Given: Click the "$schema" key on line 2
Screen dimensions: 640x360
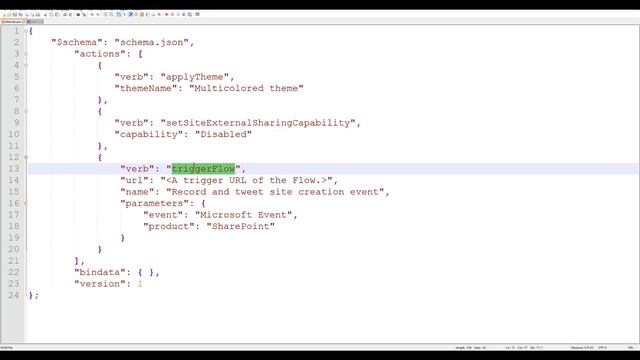Looking at the screenshot, I should click(77, 42).
